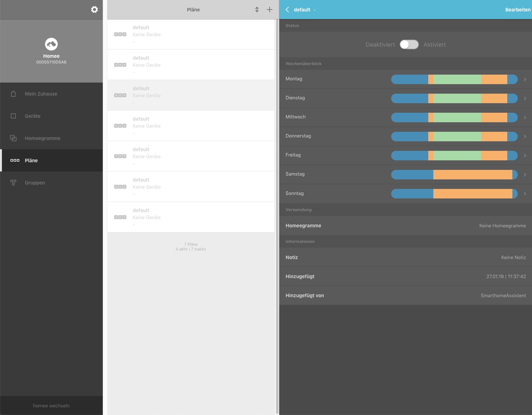Toggle the plan status switch to Aktiviert

409,44
